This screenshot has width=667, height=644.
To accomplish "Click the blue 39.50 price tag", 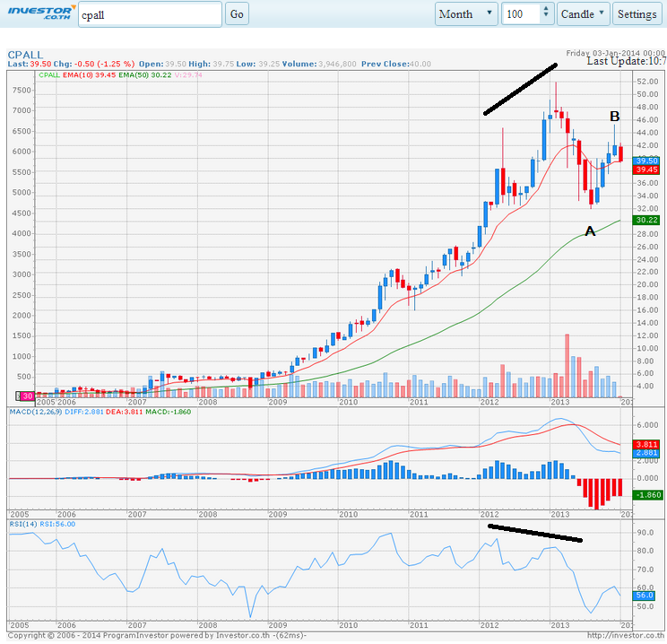I will tap(646, 161).
